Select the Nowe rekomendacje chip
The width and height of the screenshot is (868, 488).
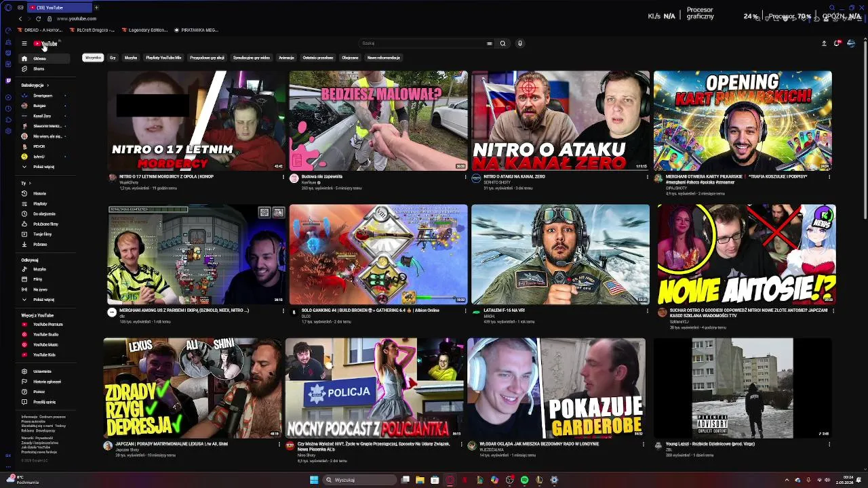pos(384,58)
